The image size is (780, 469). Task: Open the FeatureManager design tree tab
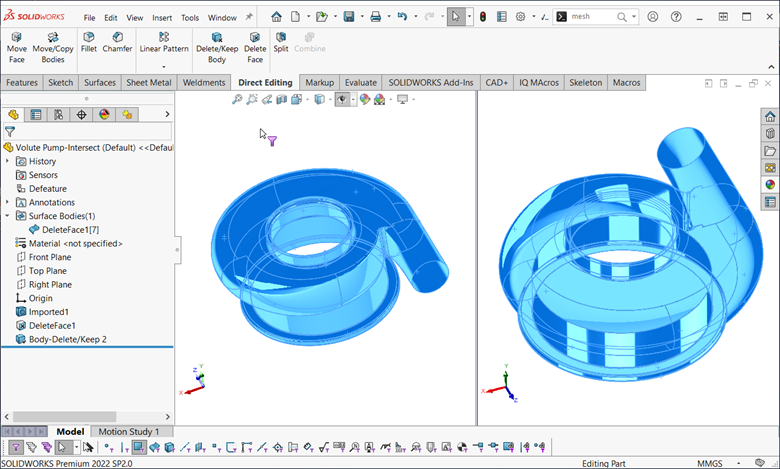pyautogui.click(x=13, y=115)
